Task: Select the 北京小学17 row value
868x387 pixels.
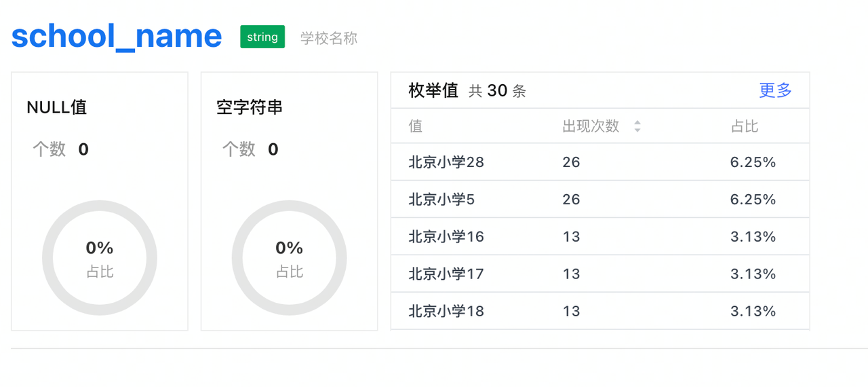Action: [x=446, y=274]
